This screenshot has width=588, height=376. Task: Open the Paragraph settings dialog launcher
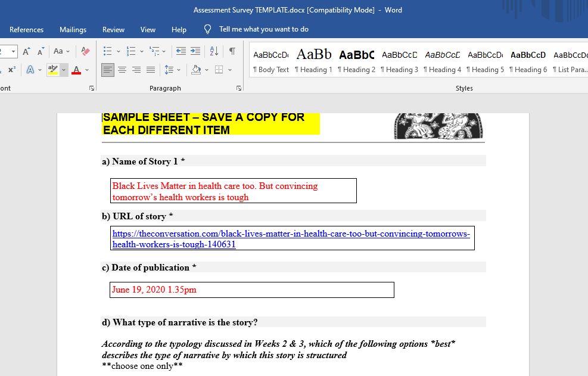(x=239, y=88)
